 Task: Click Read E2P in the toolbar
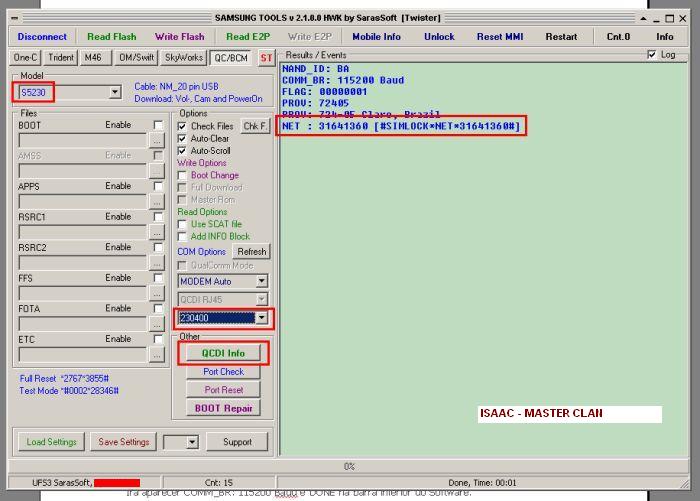[x=248, y=37]
